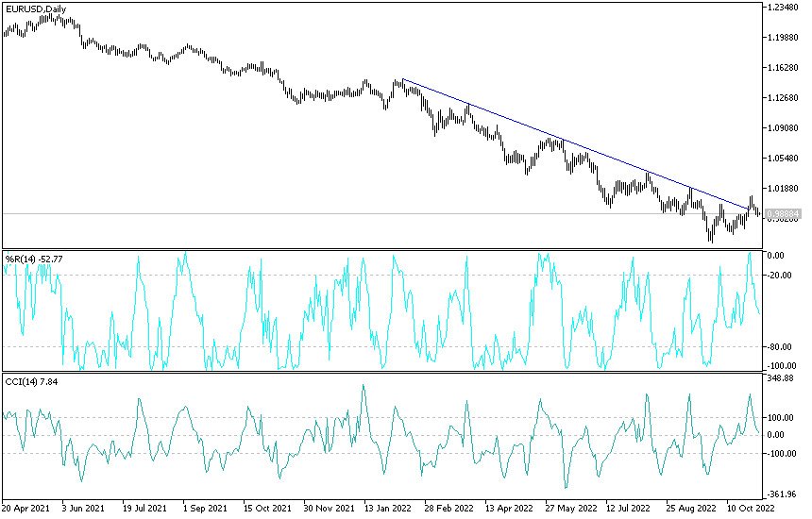Click the -20.00 level on %R scale

tap(779, 276)
